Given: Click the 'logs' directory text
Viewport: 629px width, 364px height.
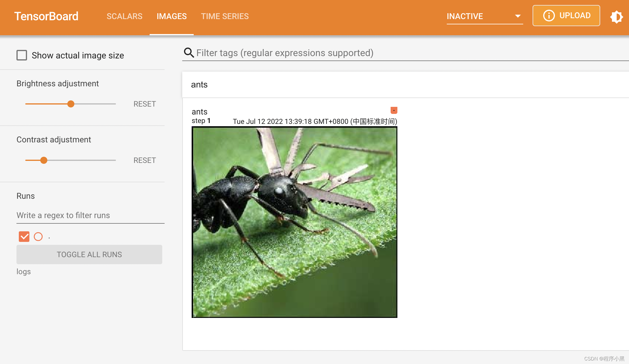Looking at the screenshot, I should point(24,272).
